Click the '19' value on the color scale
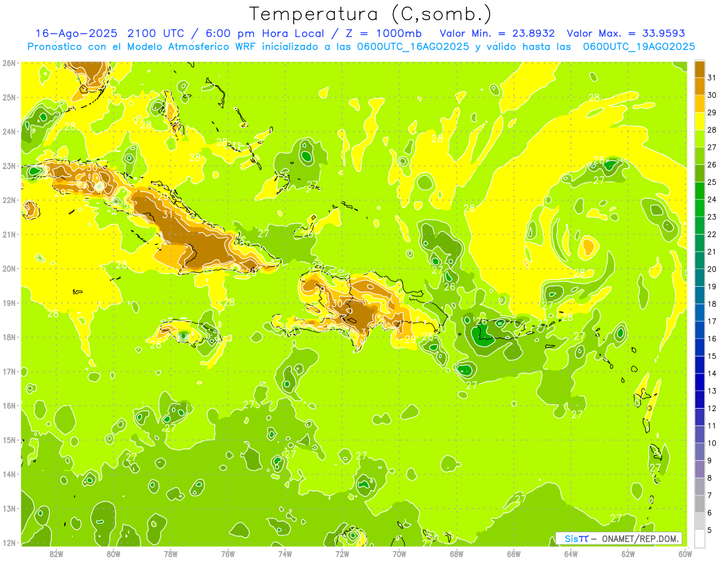 pyautogui.click(x=712, y=287)
